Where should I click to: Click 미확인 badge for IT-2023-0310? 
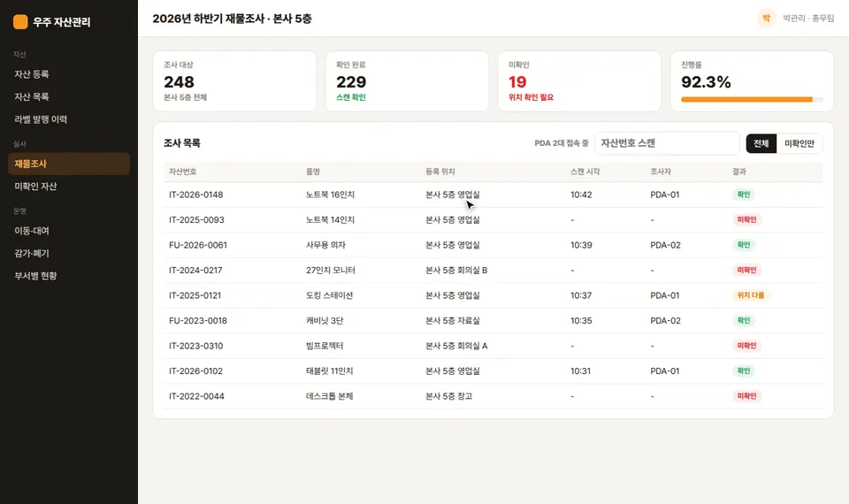tap(746, 346)
